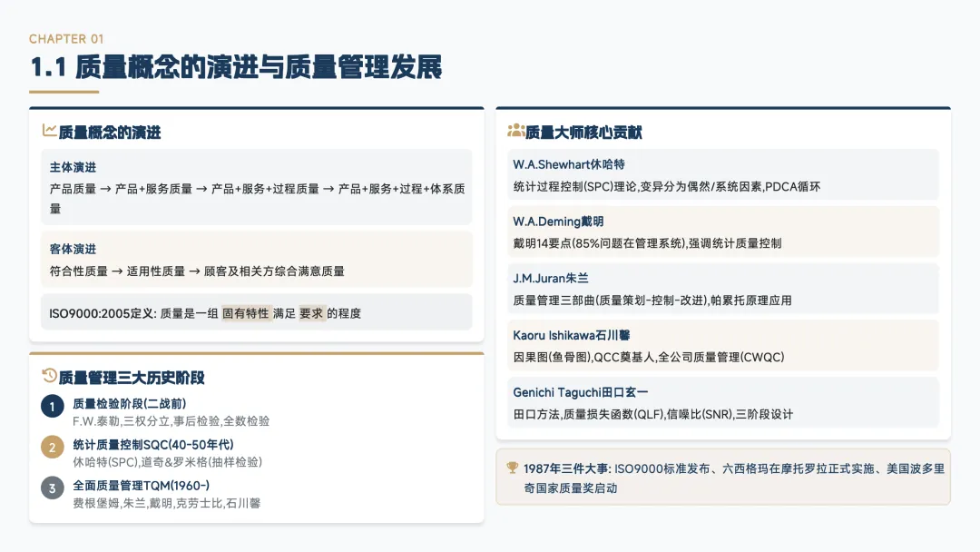Click the ISO9000:2005定义 text
Screen dimensions: 980x552
coord(103,313)
